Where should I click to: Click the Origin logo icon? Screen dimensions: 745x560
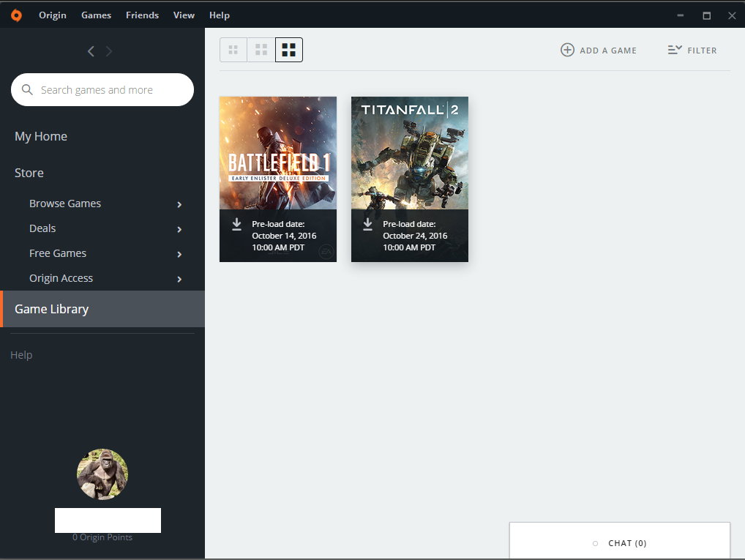(16, 15)
